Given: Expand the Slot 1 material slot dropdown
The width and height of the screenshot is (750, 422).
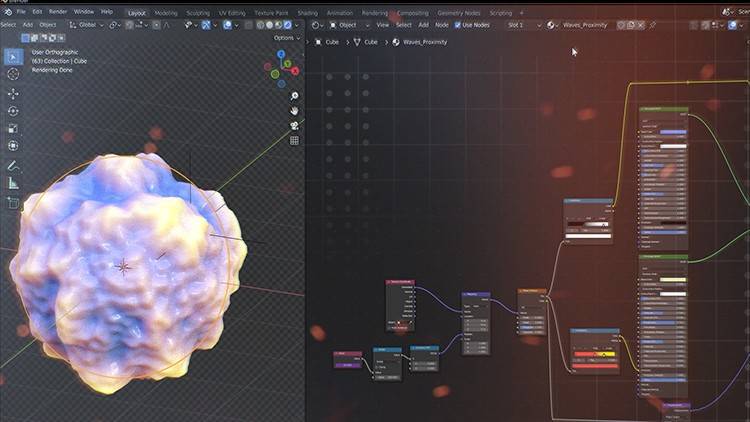Looking at the screenshot, I should (x=520, y=24).
